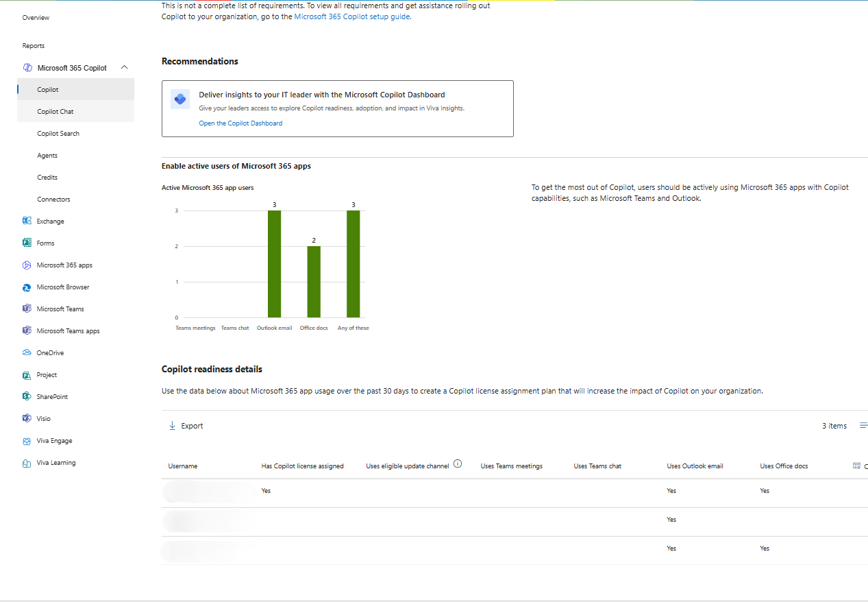This screenshot has width=868, height=602.
Task: Sort by the Username column header
Action: [x=183, y=466]
